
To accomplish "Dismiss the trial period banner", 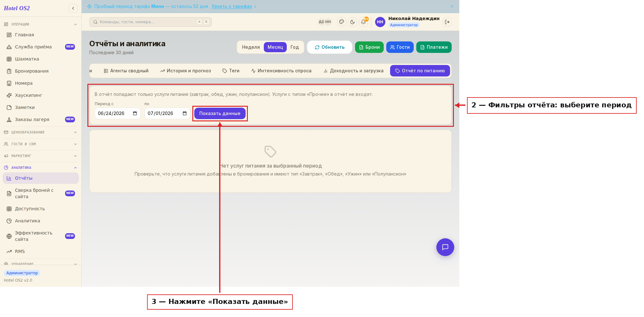I will (x=452, y=6).
